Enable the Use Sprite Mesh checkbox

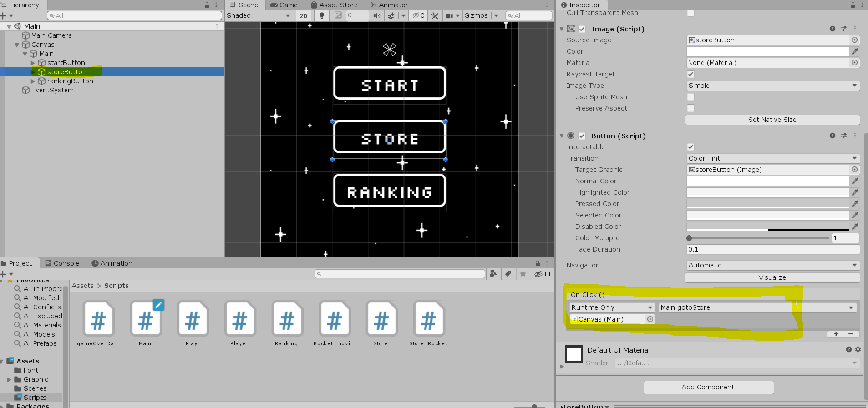coord(690,97)
